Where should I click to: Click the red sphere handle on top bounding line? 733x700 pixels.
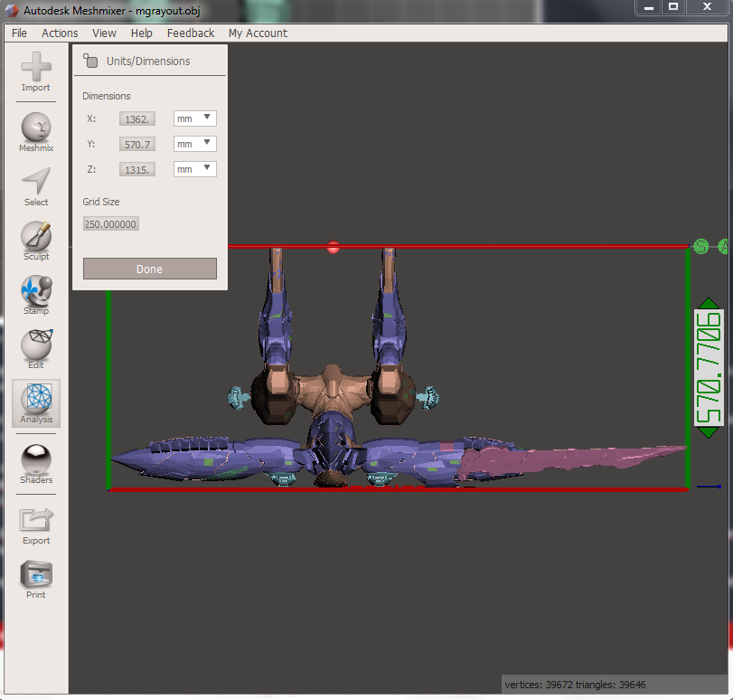click(333, 247)
